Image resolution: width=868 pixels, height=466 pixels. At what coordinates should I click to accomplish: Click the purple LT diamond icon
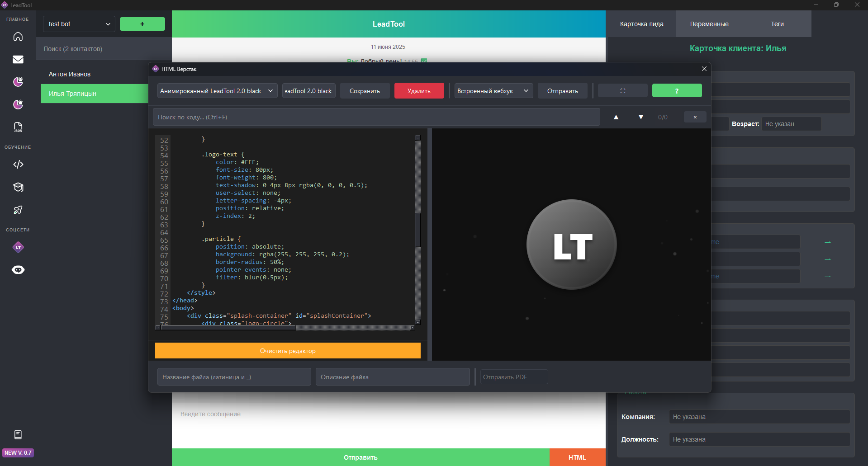click(x=18, y=247)
